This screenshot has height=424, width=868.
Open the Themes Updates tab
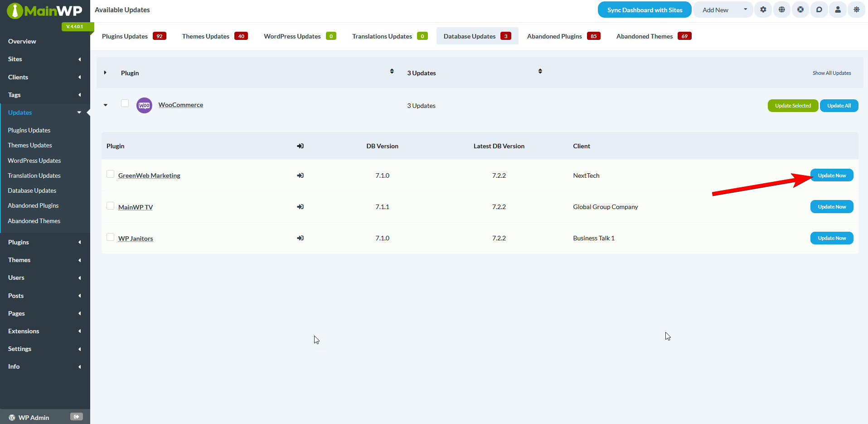tap(214, 36)
